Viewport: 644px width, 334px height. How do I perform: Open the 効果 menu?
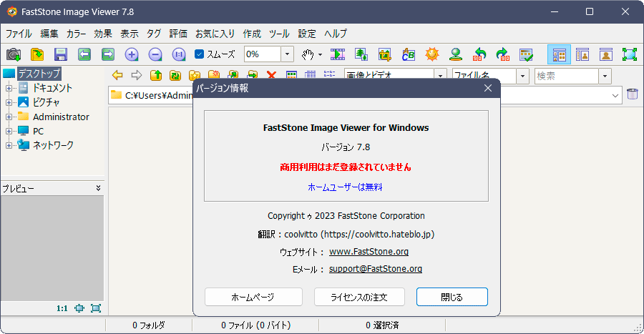tap(102, 34)
